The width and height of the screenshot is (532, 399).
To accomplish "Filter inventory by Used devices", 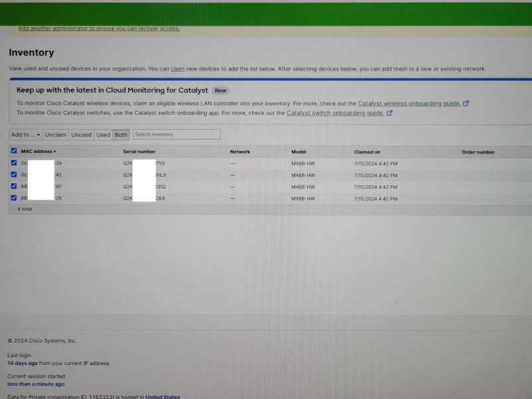I will pyautogui.click(x=103, y=135).
